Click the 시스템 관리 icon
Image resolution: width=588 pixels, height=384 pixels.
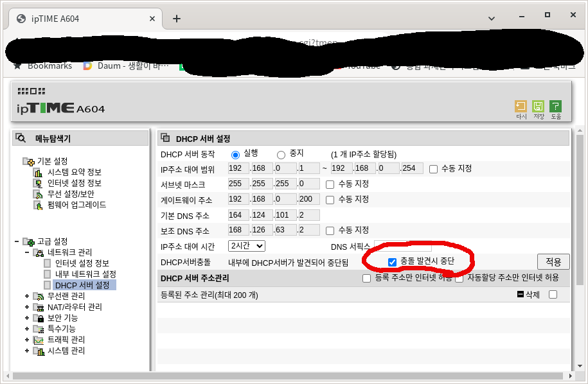coord(39,351)
